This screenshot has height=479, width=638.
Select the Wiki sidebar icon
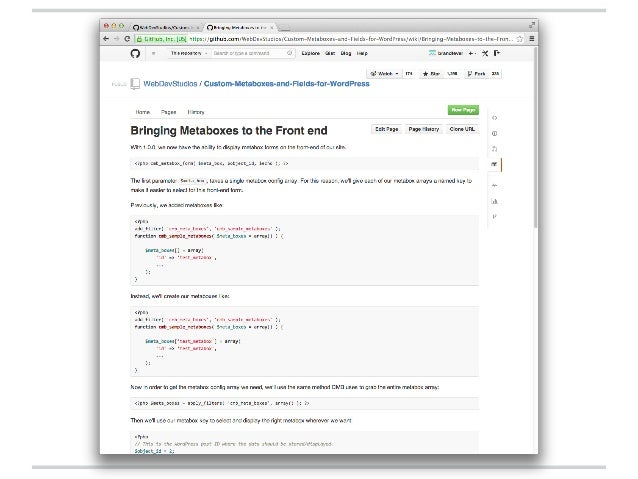[x=494, y=164]
